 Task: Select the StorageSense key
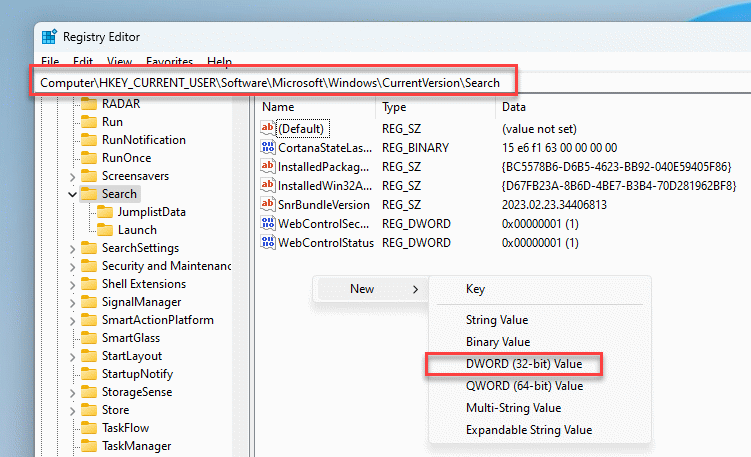point(137,392)
